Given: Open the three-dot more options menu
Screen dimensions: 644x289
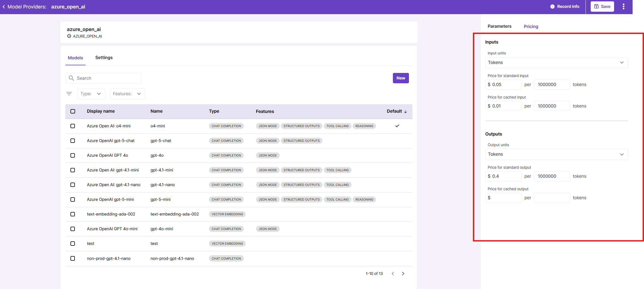Looking at the screenshot, I should [x=623, y=7].
